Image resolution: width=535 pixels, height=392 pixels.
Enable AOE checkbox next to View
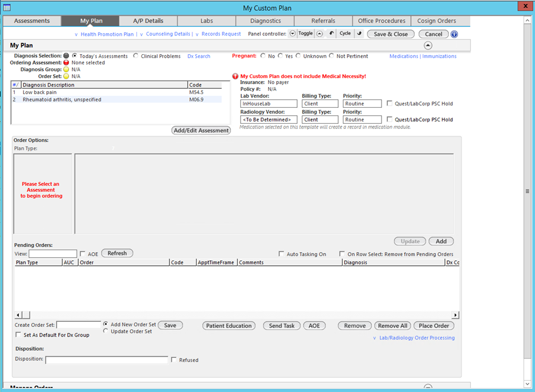[x=83, y=254]
